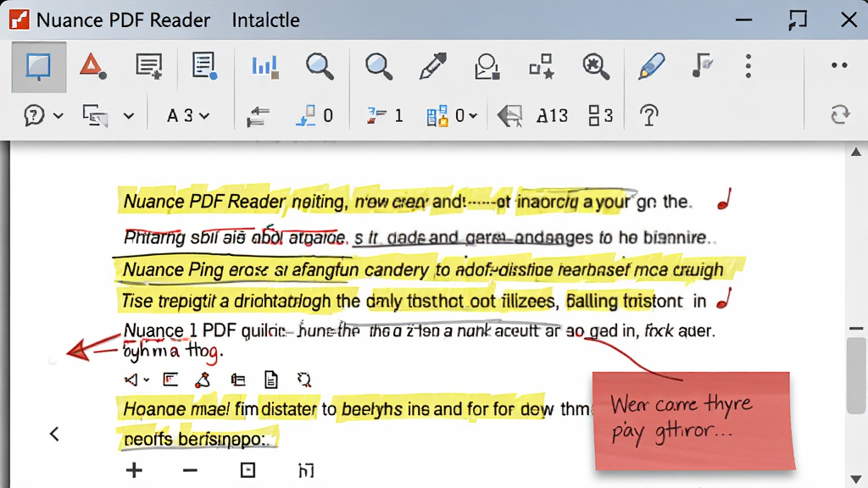Screen dimensions: 868x488
Task: Click the vertical scrollbar thumb
Action: [856, 375]
